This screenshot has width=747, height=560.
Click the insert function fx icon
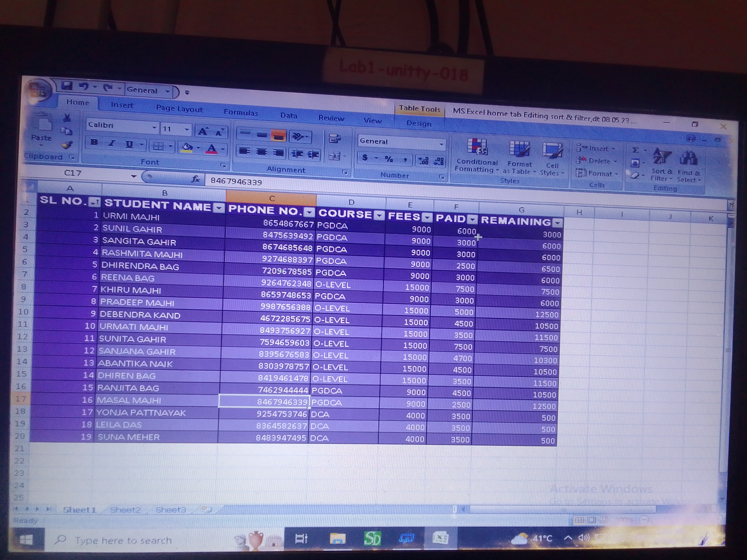tap(195, 179)
